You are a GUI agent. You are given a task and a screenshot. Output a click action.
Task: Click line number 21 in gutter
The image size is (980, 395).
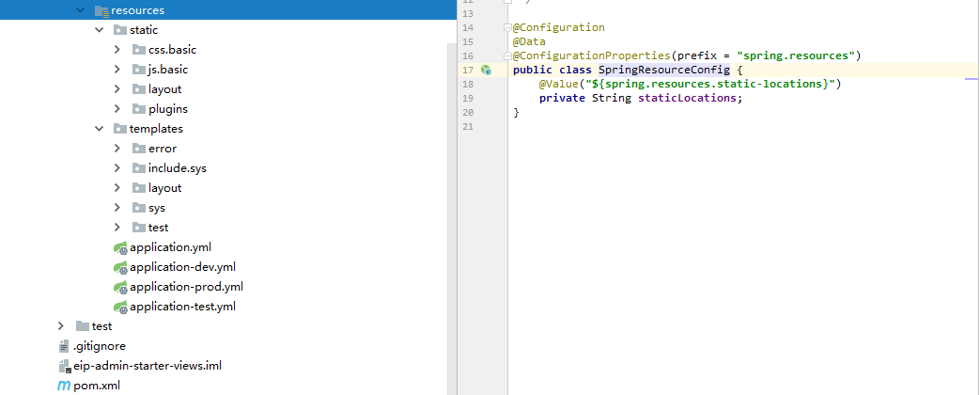pyautogui.click(x=468, y=126)
